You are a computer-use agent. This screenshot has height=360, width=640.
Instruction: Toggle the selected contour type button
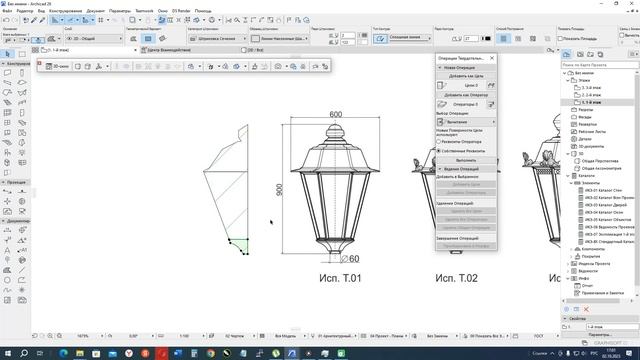click(x=380, y=38)
